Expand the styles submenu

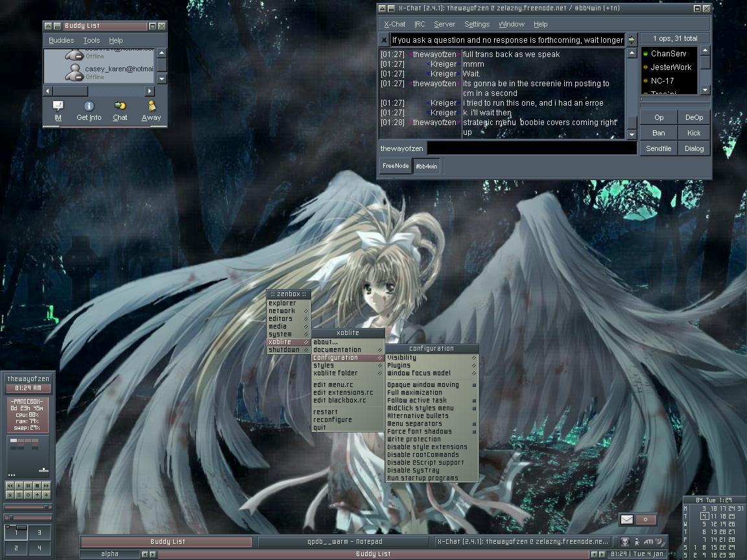348,366
